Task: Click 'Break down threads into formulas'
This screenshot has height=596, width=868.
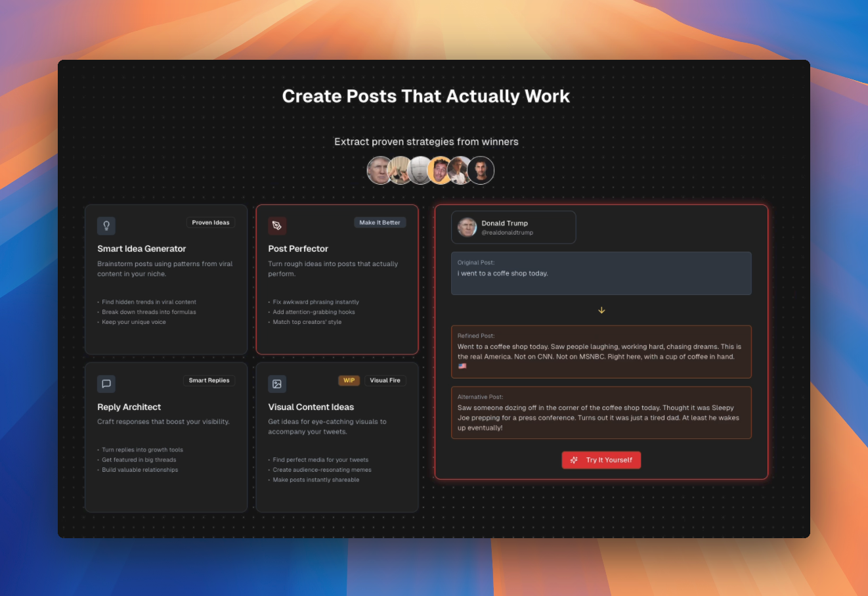Action: coord(149,312)
